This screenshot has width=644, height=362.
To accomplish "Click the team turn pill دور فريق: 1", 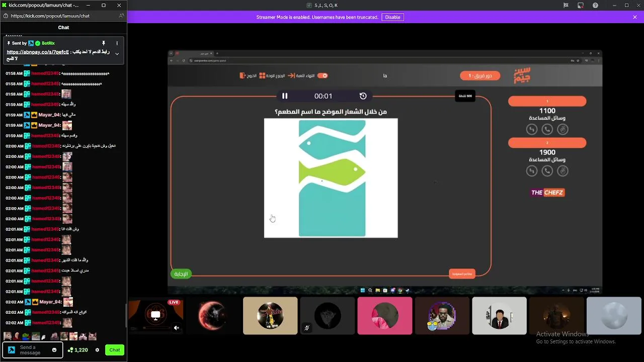I will 479,76.
